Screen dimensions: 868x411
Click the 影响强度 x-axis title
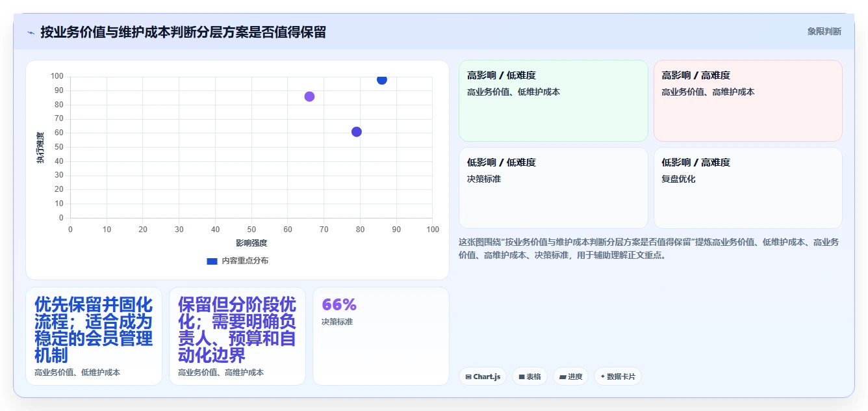251,243
